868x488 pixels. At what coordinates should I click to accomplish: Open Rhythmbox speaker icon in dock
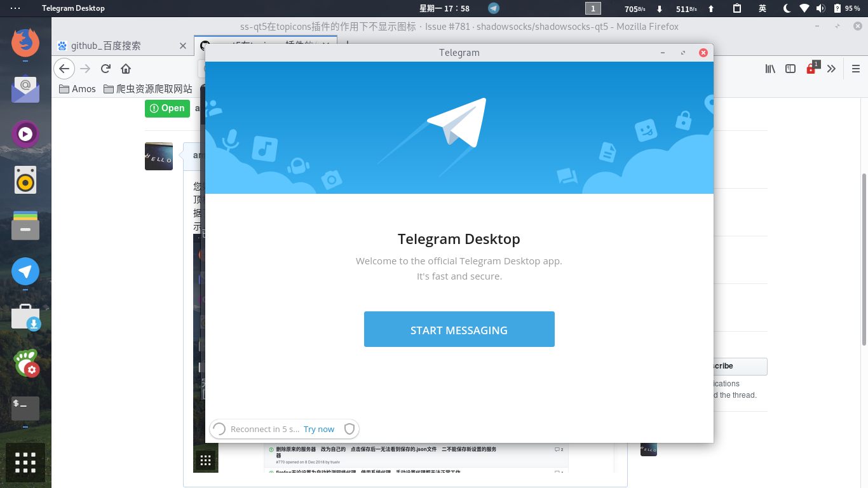pos(25,180)
